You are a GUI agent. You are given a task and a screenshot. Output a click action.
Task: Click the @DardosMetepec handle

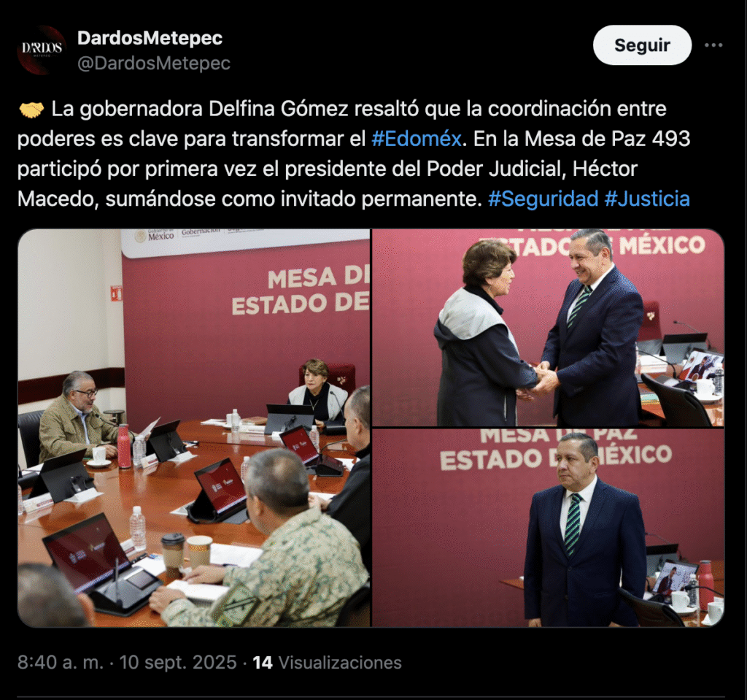153,63
